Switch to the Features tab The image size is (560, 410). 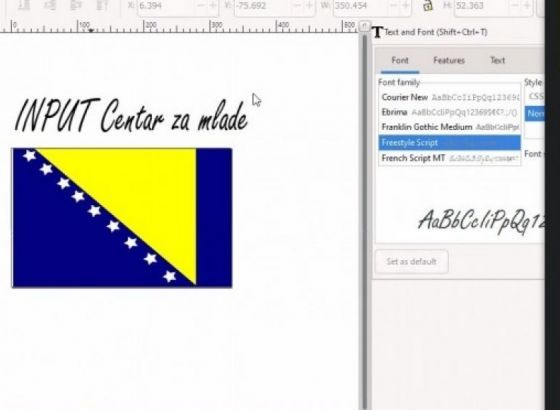tap(449, 60)
